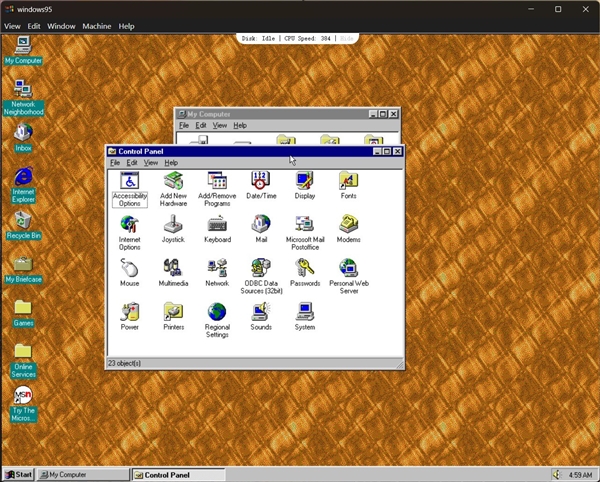Click the Regional Settings globe icon
Image resolution: width=600 pixels, height=482 pixels.
pos(217,312)
